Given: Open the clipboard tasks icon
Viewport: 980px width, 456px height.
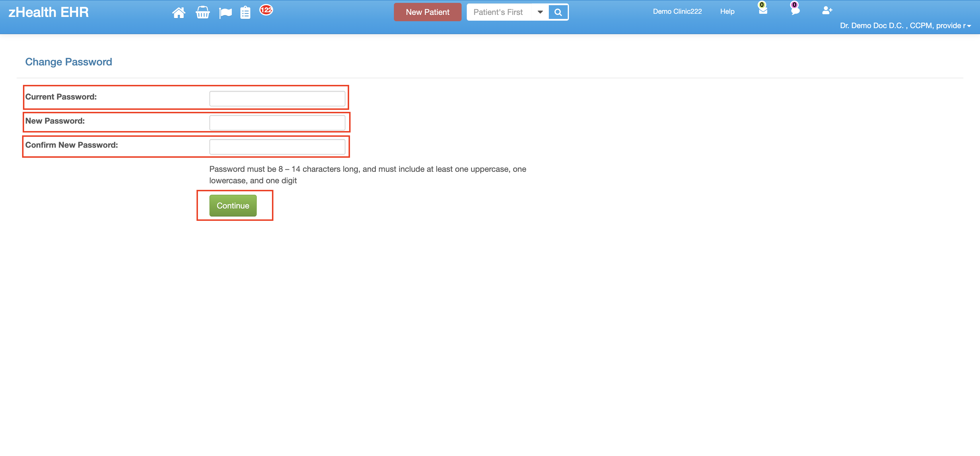Looking at the screenshot, I should 245,13.
